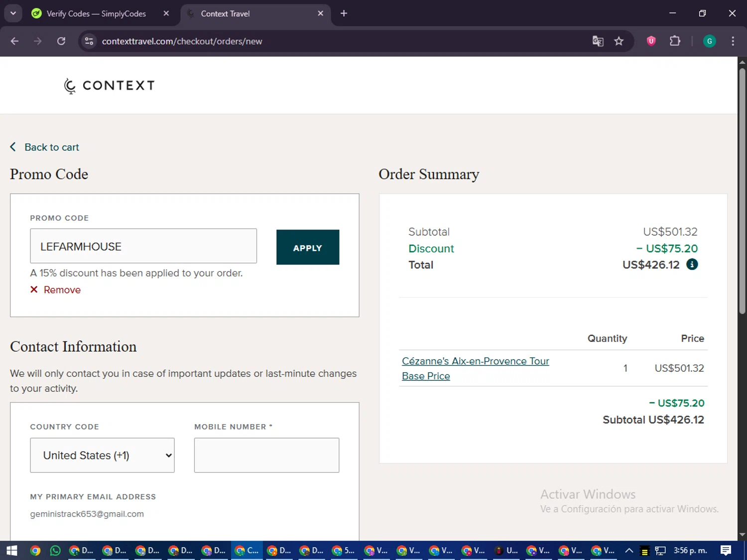Click the Base Price link
Image resolution: width=747 pixels, height=560 pixels.
(426, 376)
